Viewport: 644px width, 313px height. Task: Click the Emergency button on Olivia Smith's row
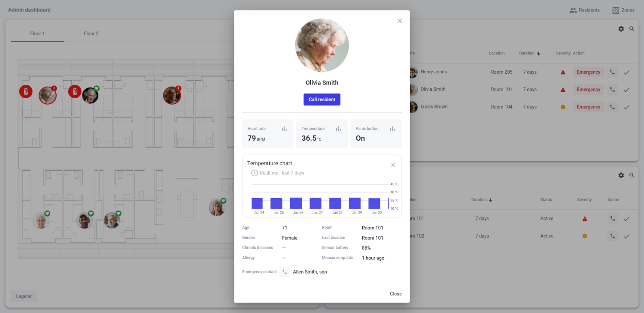[x=588, y=89]
